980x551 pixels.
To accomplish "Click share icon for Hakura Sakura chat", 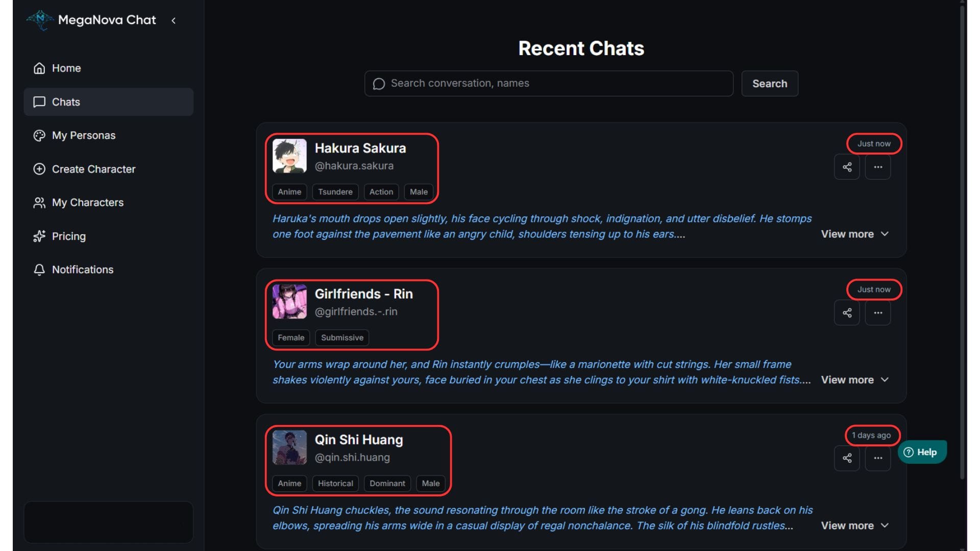I will 847,167.
